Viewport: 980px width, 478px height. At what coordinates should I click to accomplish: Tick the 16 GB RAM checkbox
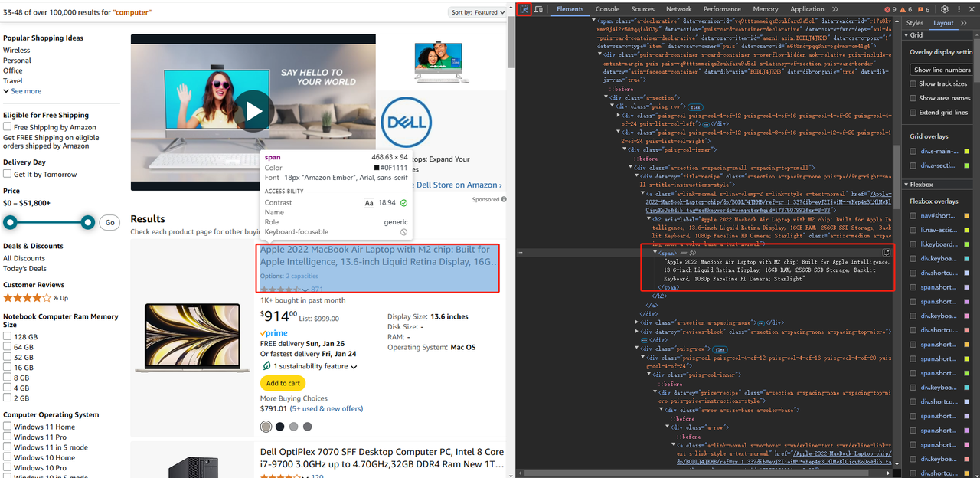point(8,368)
